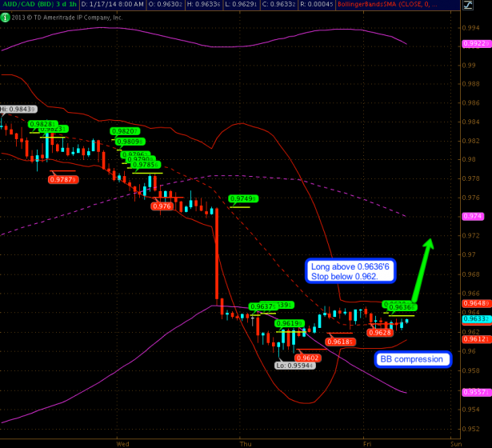This screenshot has height=448, width=492.
Task: Select the 'BB compression' text note
Action: (x=413, y=359)
